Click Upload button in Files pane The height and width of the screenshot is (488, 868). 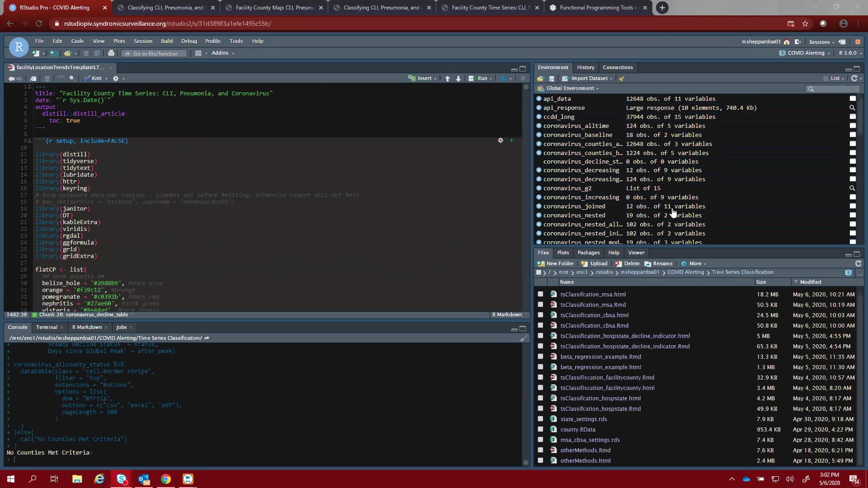pyautogui.click(x=594, y=263)
